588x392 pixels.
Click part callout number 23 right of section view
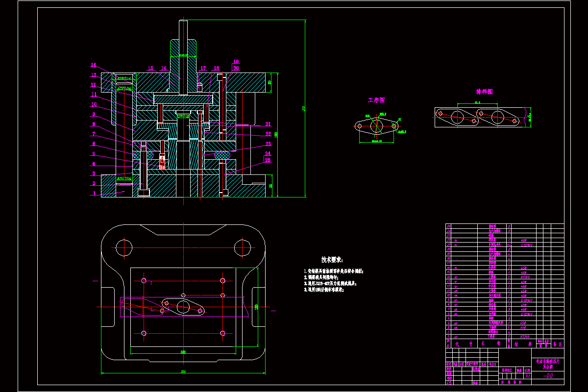coord(268,144)
